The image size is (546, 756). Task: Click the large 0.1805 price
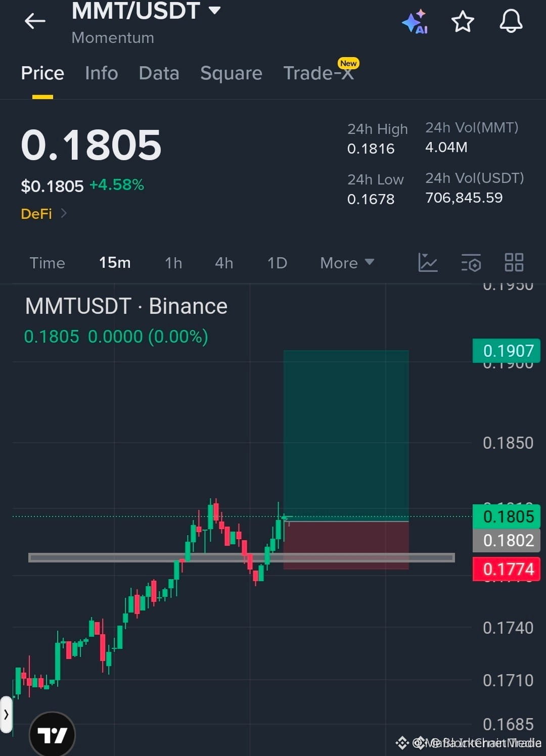91,145
